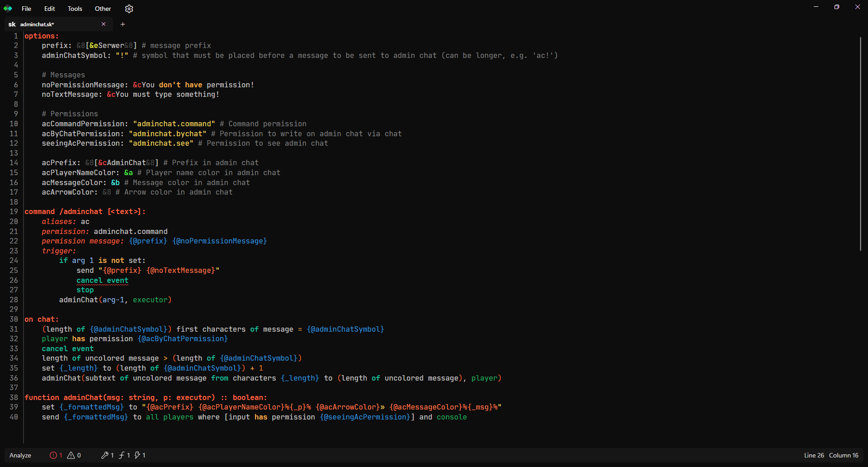
Task: Click the Line 26 indicator
Action: (814, 455)
